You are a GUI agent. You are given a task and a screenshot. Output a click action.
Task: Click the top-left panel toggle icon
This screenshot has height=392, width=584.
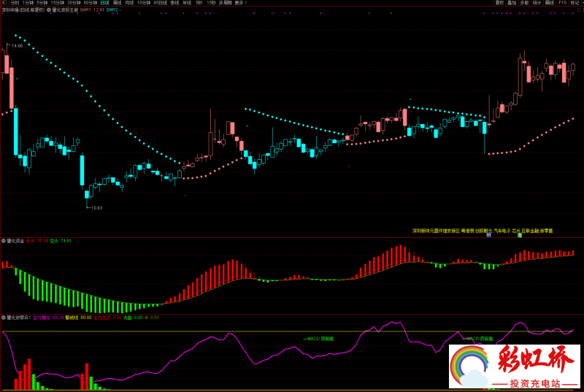pos(4,3)
